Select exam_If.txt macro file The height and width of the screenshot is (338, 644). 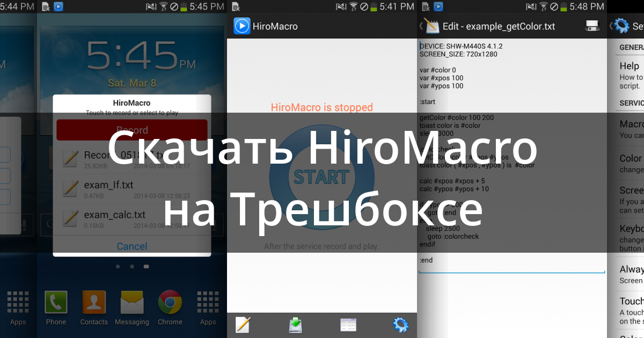tap(132, 189)
